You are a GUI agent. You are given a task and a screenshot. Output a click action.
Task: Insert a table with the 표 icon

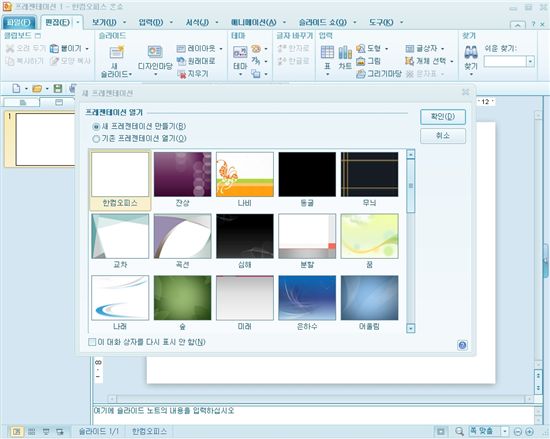coord(327,52)
